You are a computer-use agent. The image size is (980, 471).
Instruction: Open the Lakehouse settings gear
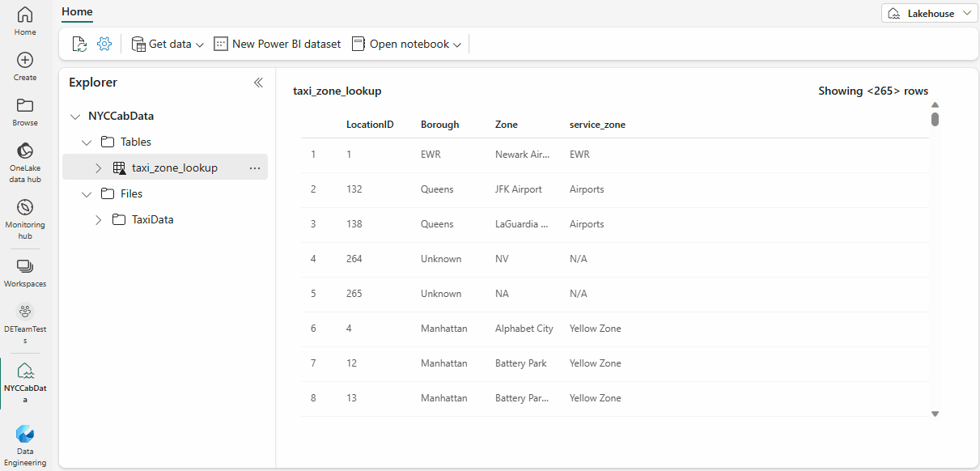click(104, 43)
